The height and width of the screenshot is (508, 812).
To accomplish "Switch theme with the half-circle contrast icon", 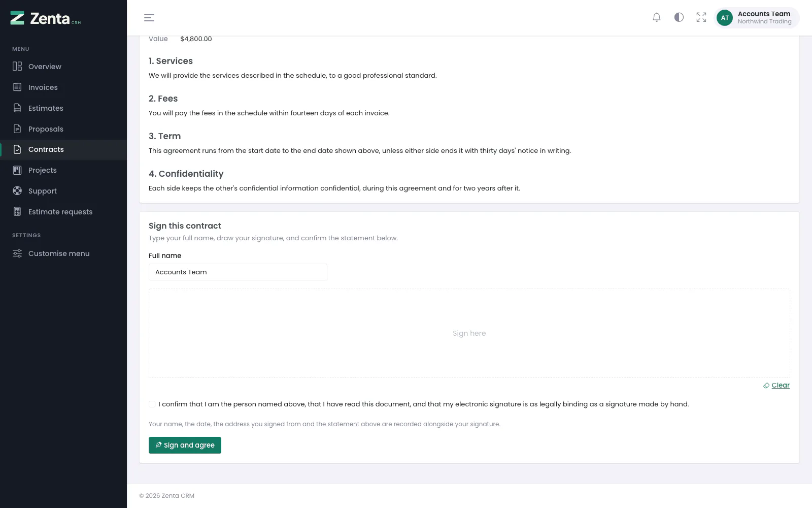I will pyautogui.click(x=679, y=17).
